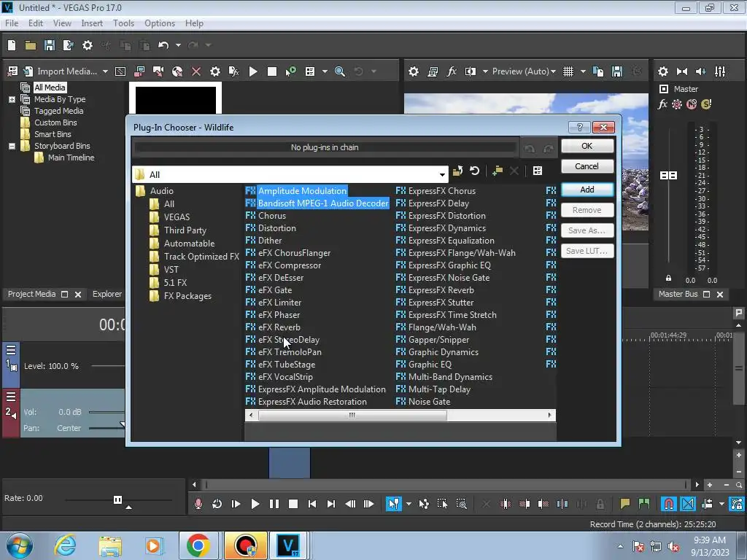Screen dimensions: 747x560
Task: Solo the Master bus
Action: pos(706,104)
